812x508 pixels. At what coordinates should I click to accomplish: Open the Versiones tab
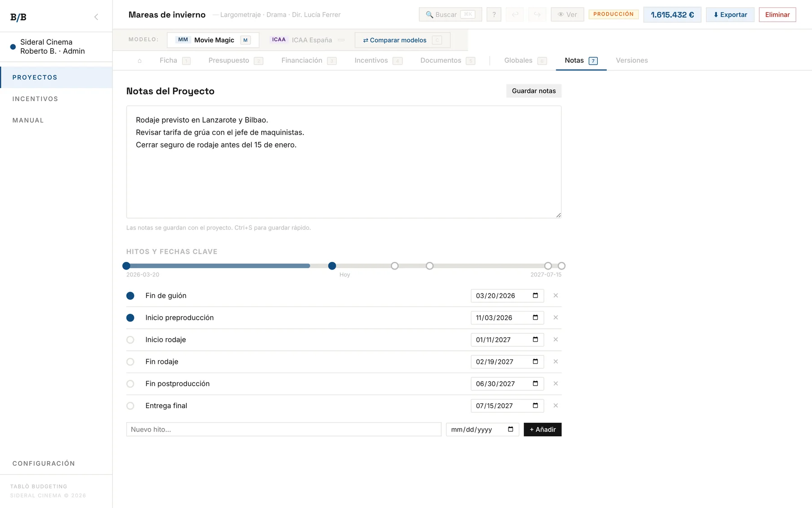click(632, 61)
